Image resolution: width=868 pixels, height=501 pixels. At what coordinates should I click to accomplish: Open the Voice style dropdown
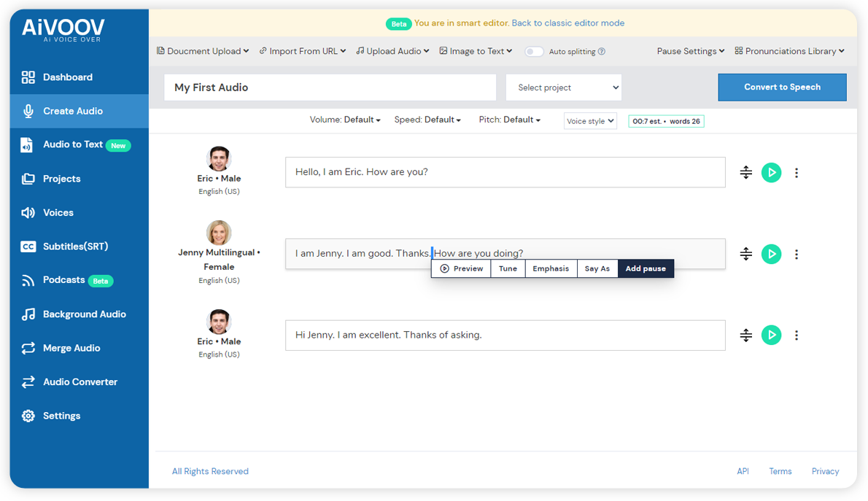pyautogui.click(x=590, y=121)
